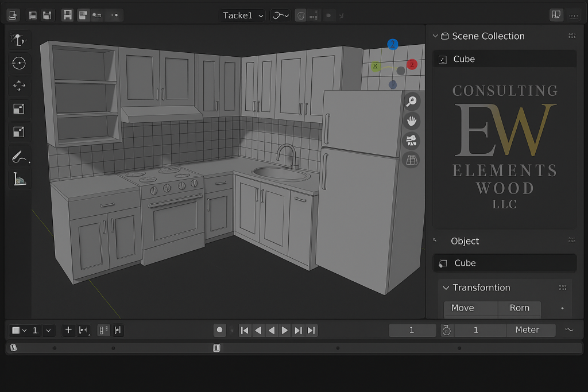Select the Annotate pen tool
The height and width of the screenshot is (392, 588).
(18, 156)
